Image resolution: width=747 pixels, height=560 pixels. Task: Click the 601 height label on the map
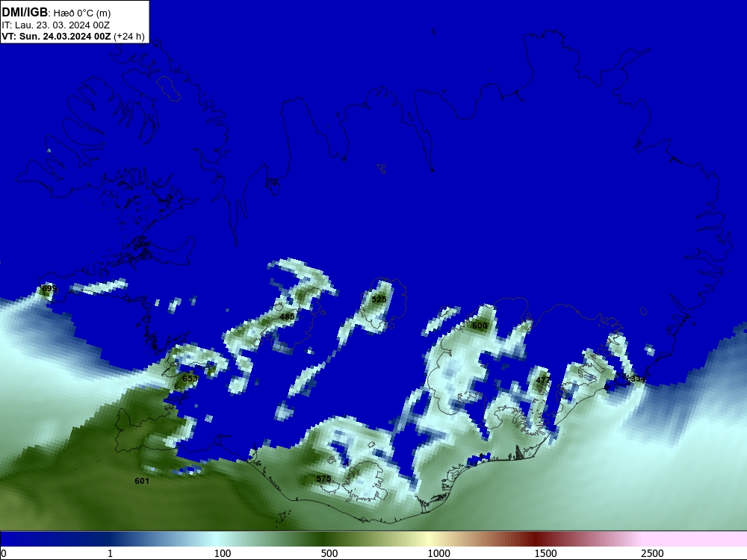[142, 481]
